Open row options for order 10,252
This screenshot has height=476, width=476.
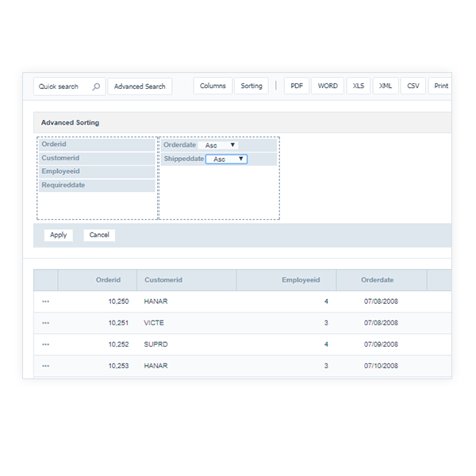point(45,344)
